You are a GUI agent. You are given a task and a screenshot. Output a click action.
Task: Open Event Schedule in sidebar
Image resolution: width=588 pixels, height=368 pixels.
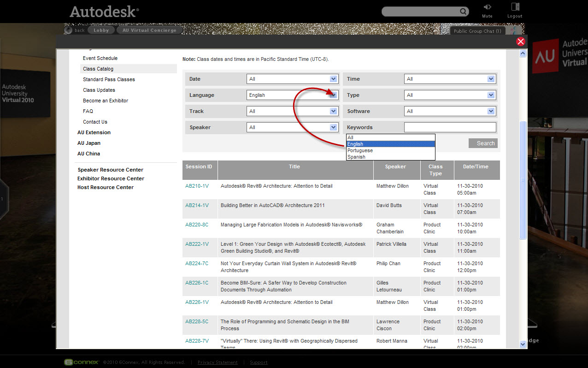(x=100, y=58)
